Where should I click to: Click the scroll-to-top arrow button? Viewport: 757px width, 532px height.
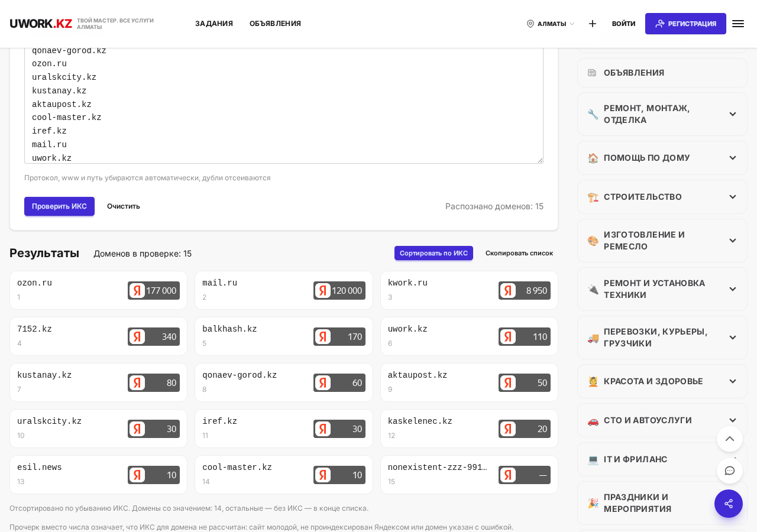point(730,439)
